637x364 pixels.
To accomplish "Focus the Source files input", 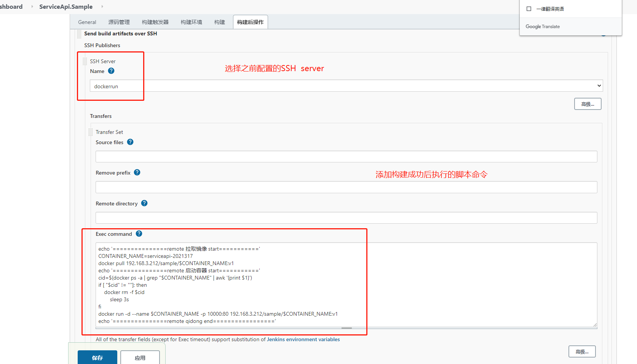I will (346, 156).
